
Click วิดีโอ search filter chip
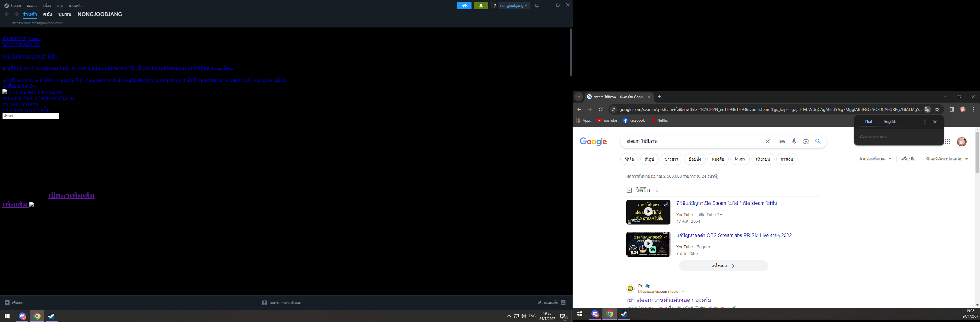point(629,159)
